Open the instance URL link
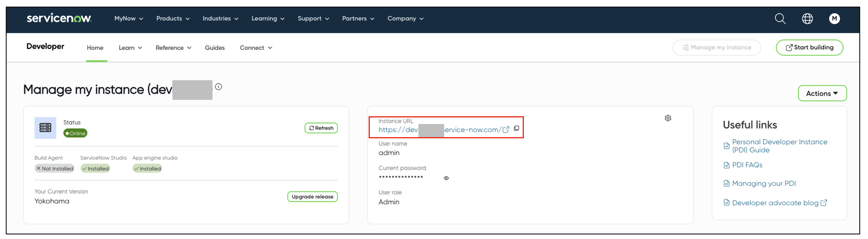Image resolution: width=868 pixels, height=239 pixels. [440, 130]
